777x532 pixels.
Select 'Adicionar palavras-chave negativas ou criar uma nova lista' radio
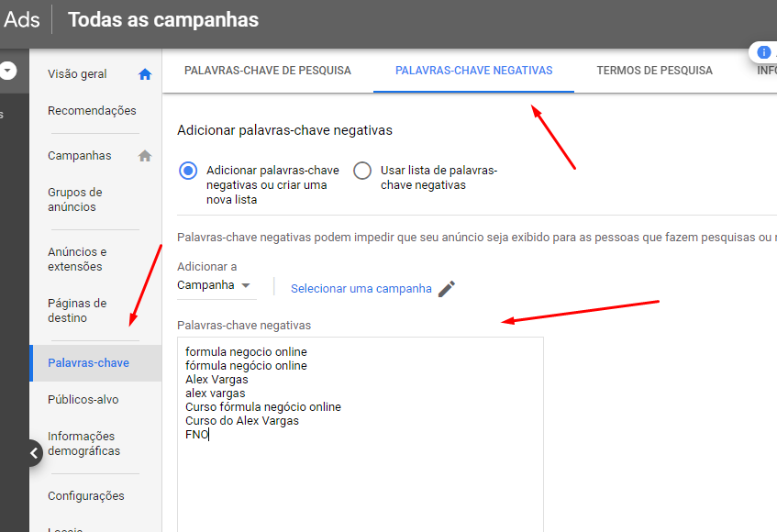tap(188, 171)
